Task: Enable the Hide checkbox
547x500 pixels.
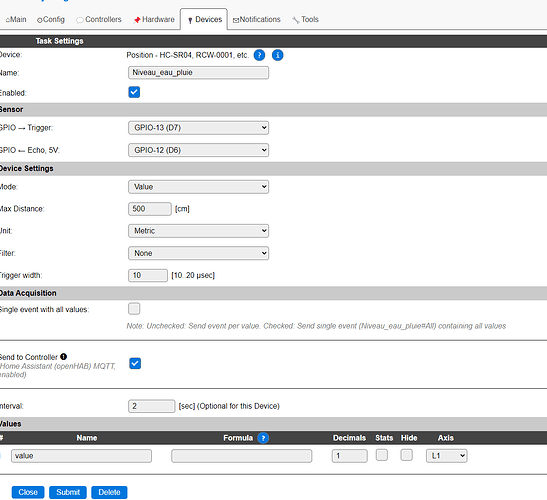Action: tap(407, 455)
